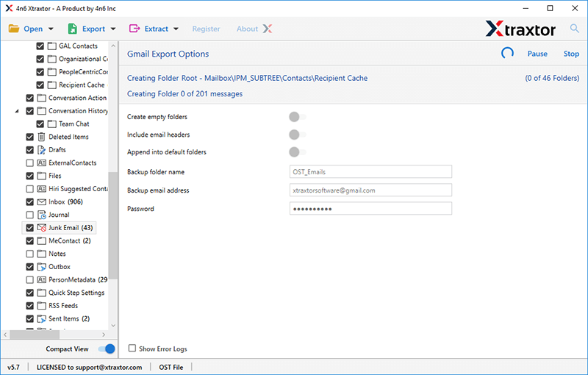Click the About menu item
The image size is (588, 375).
tap(247, 29)
